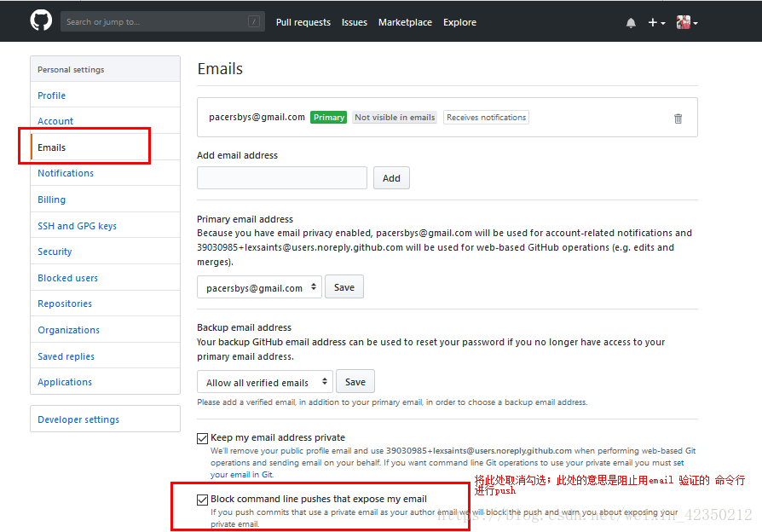The image size is (762, 532).
Task: Open GitHub home via Octocat logo
Action: (41, 21)
